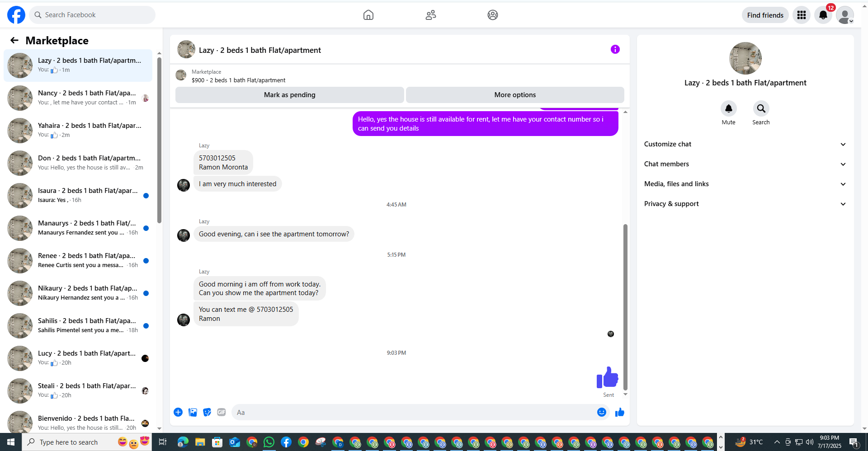
Task: Open Steali's conversation in the list
Action: pyautogui.click(x=78, y=391)
